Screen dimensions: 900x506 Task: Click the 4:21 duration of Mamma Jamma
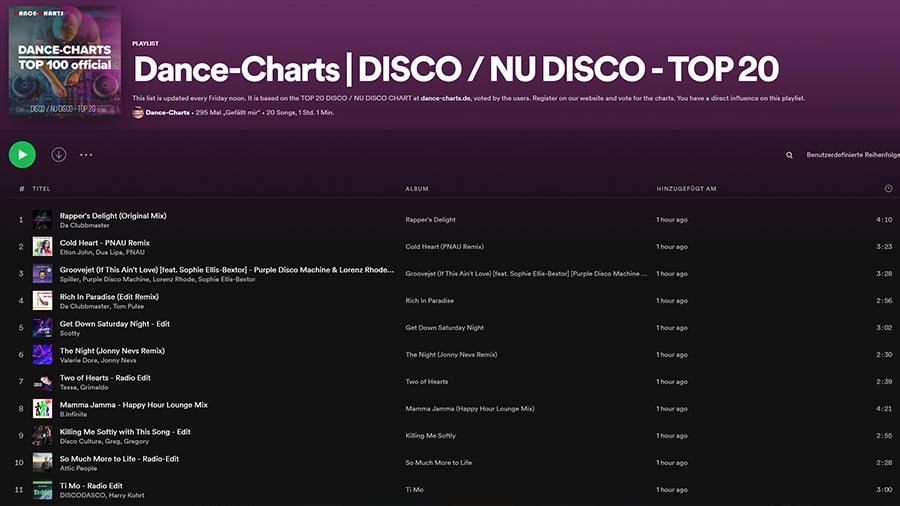[x=884, y=408]
